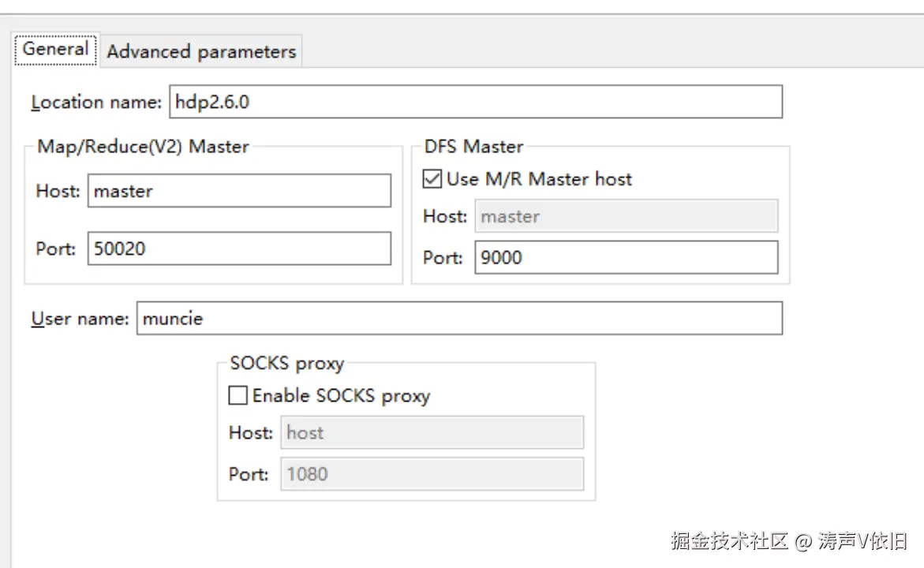Open the Advanced parameters tab

[x=201, y=52]
